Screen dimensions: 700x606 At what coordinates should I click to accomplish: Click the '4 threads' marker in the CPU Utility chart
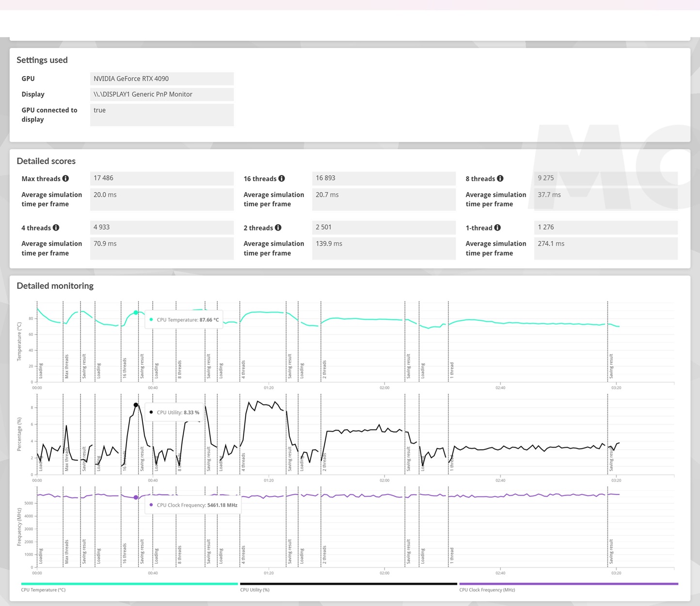243,462
